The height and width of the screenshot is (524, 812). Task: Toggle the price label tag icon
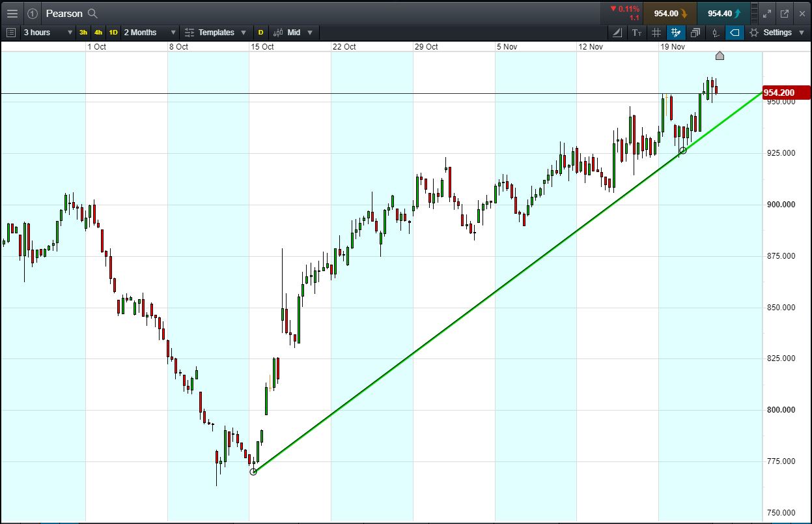[x=735, y=32]
